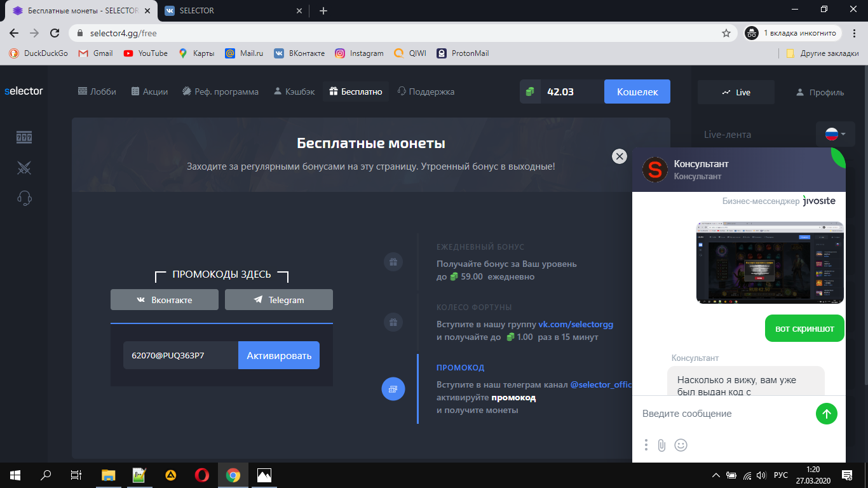Viewport: 868px width, 488px height.
Task: Click the blue promocode step icon
Action: point(393,389)
